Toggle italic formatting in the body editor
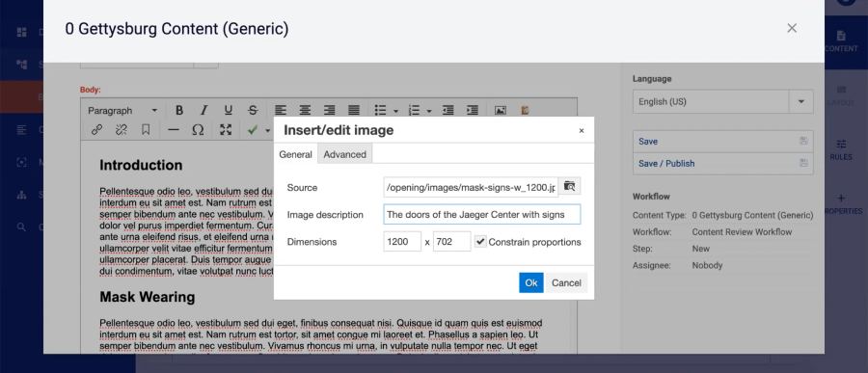This screenshot has width=868, height=373. coord(203,110)
